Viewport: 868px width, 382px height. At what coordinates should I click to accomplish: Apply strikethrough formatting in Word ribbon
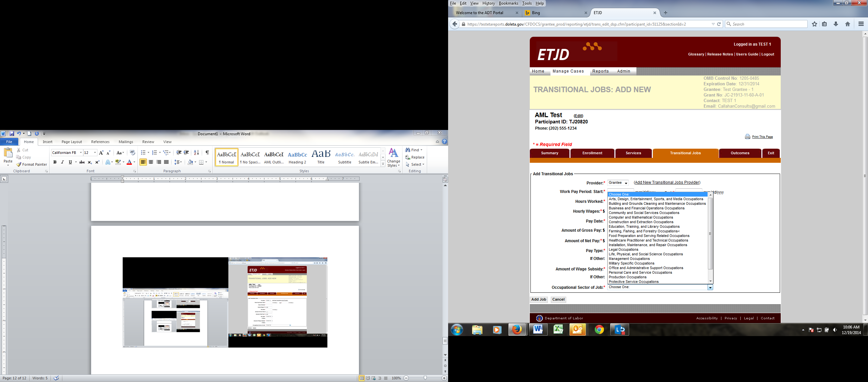coord(82,162)
